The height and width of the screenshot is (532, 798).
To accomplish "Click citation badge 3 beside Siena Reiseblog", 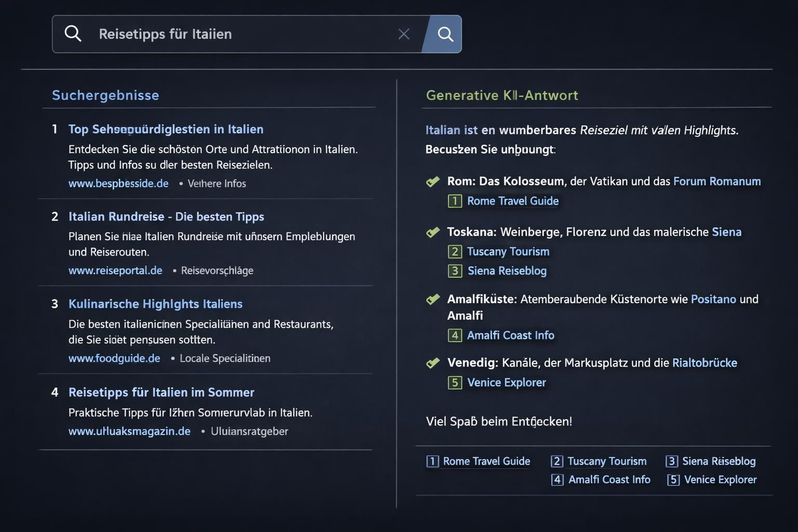I will (x=455, y=271).
